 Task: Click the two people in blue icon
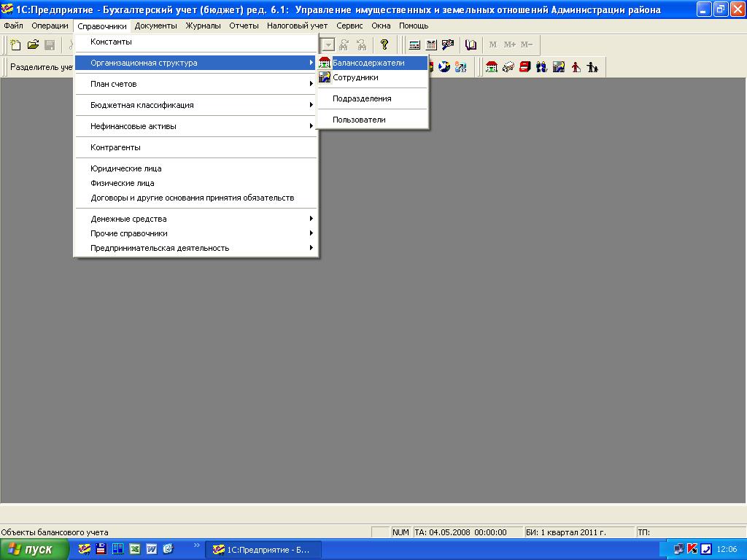tap(542, 67)
